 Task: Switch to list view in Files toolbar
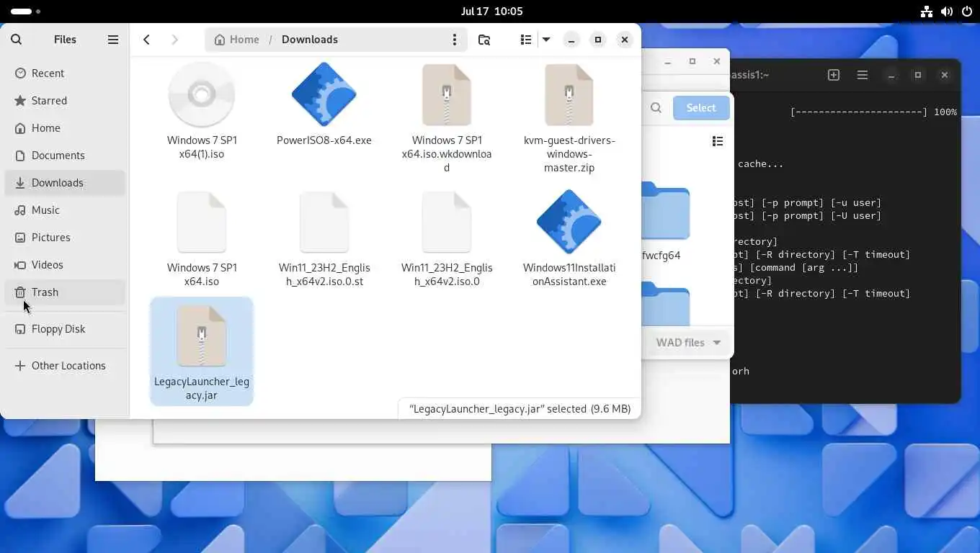click(526, 40)
